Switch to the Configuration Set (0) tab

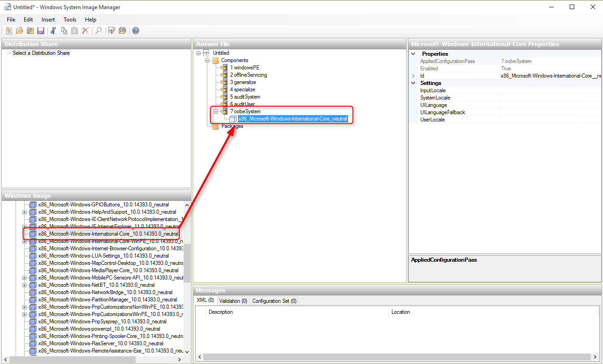(x=274, y=301)
